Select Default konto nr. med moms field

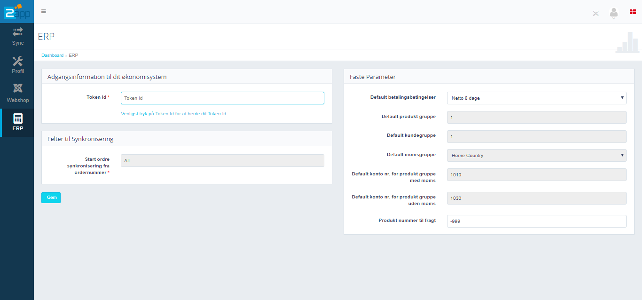[536, 175]
